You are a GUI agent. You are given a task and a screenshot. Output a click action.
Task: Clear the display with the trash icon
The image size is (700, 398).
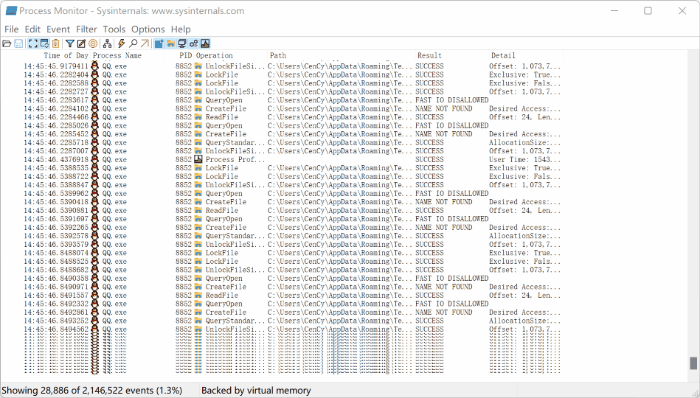point(55,43)
